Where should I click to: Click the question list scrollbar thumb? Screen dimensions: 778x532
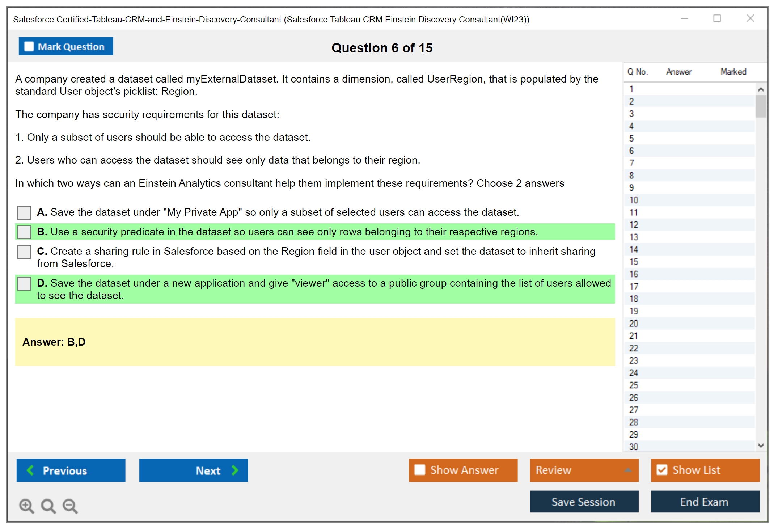[x=761, y=106]
